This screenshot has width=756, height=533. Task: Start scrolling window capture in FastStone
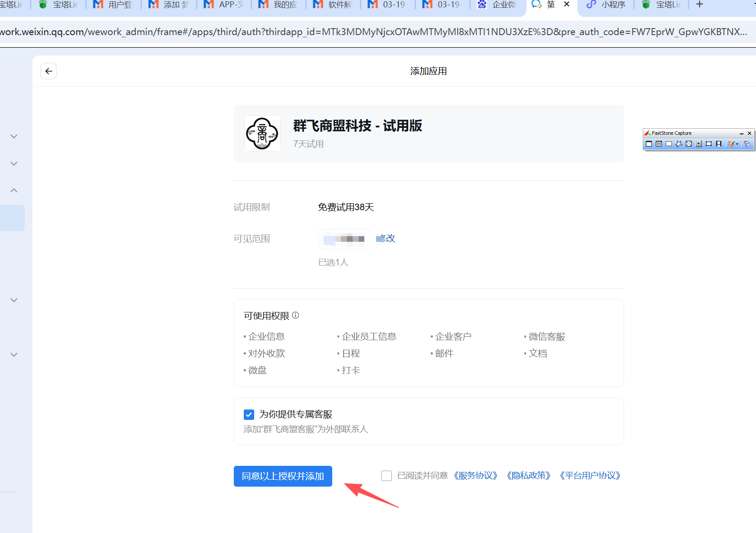point(699,144)
